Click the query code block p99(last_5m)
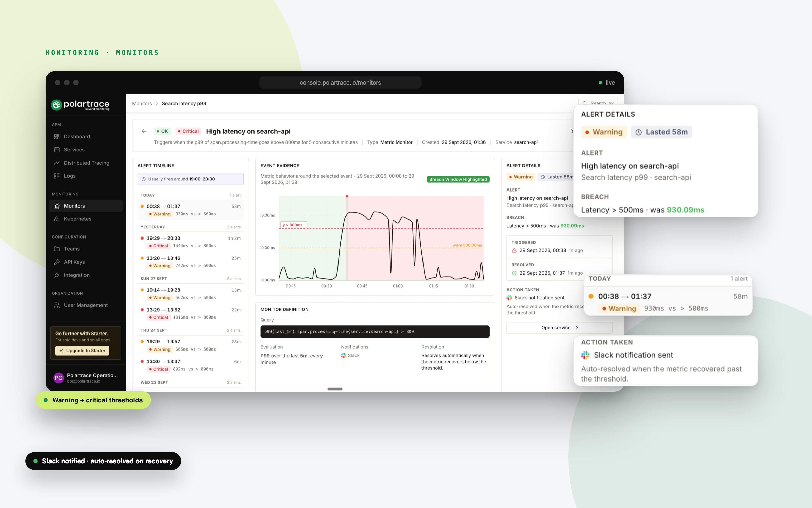The height and width of the screenshot is (508, 812). click(375, 332)
